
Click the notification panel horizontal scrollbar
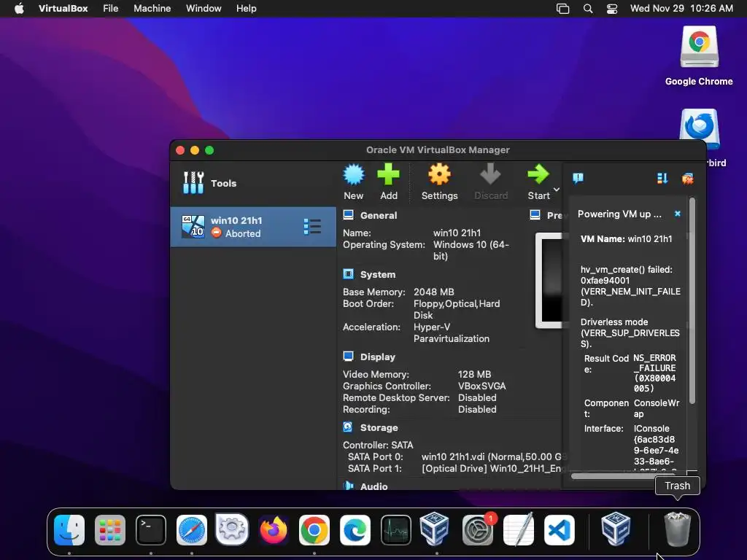coord(623,475)
